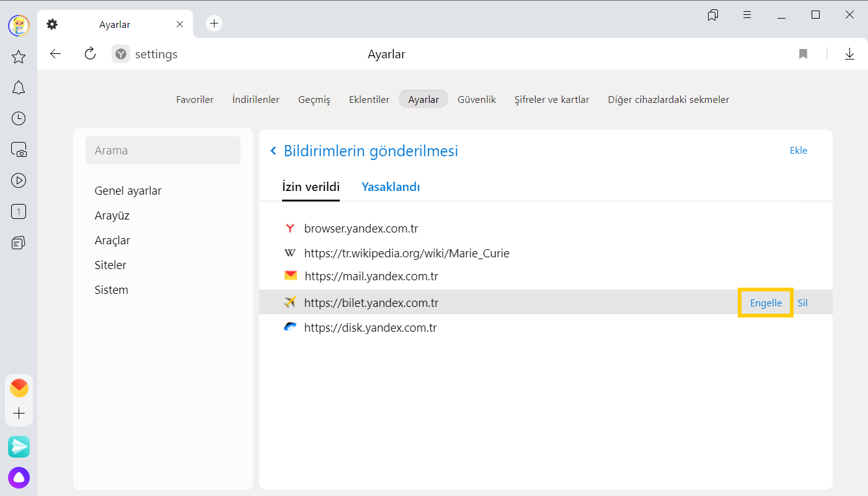Open Sistem in the settings sidebar
This screenshot has width=868, height=496.
coord(112,290)
